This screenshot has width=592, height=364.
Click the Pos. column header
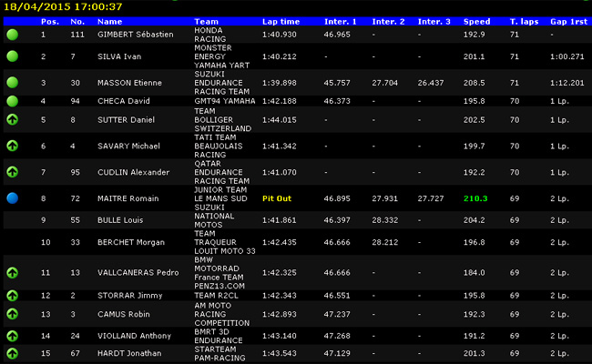(49, 20)
